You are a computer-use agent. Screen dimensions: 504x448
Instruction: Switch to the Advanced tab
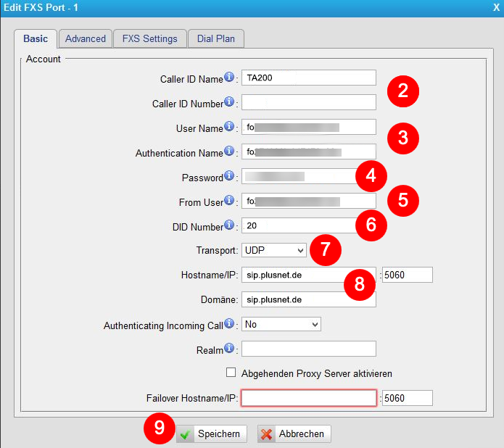click(x=86, y=39)
